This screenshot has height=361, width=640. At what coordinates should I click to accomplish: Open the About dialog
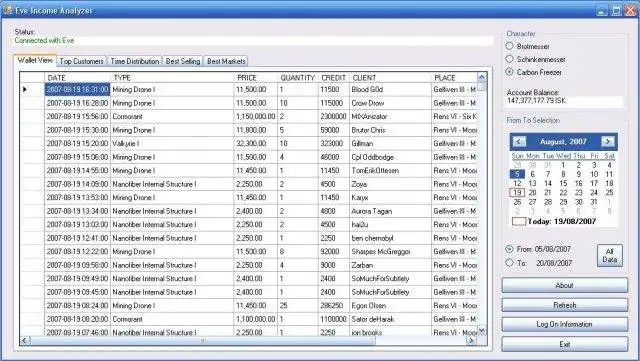[x=564, y=285]
